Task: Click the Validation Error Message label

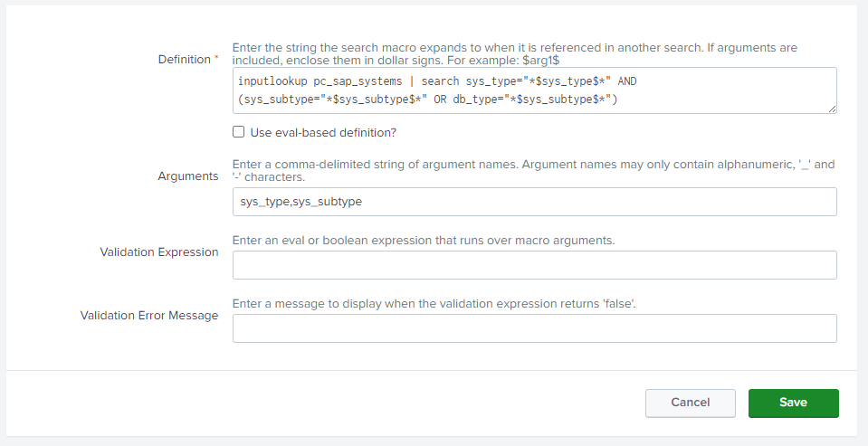Action: click(149, 316)
